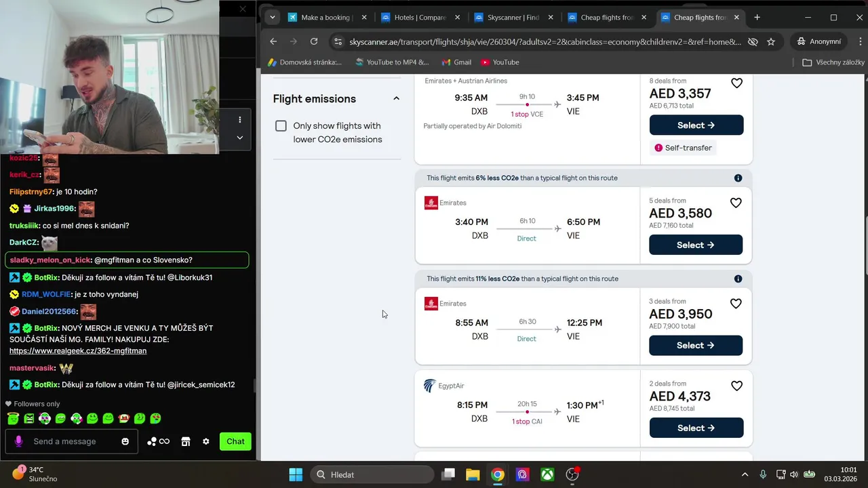
Task: Open the realgeek.cz merch link in chat
Action: tap(78, 351)
